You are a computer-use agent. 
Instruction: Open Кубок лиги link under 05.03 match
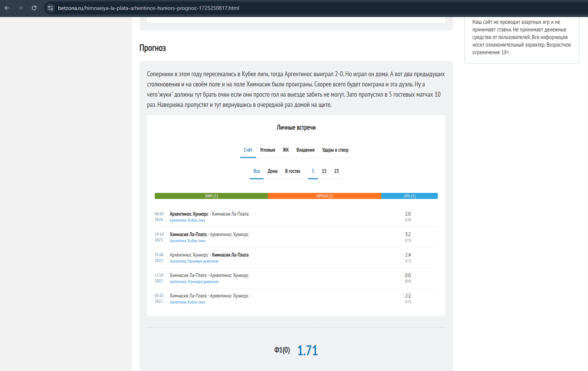pos(187,302)
